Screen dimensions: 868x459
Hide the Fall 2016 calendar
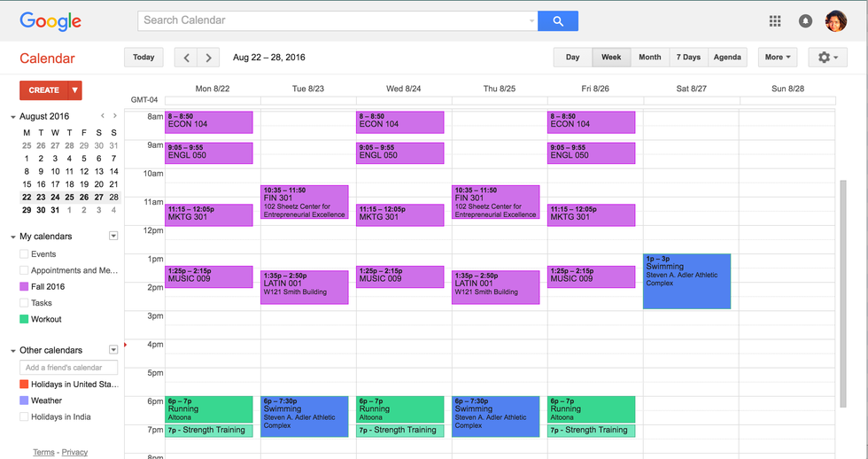click(24, 287)
